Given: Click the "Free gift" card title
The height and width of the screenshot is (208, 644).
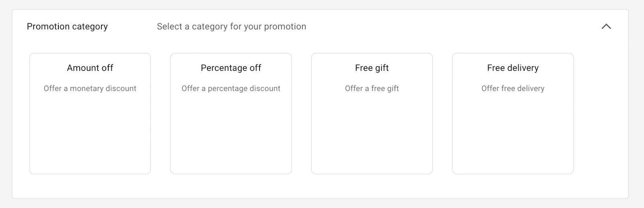Looking at the screenshot, I should click(372, 68).
